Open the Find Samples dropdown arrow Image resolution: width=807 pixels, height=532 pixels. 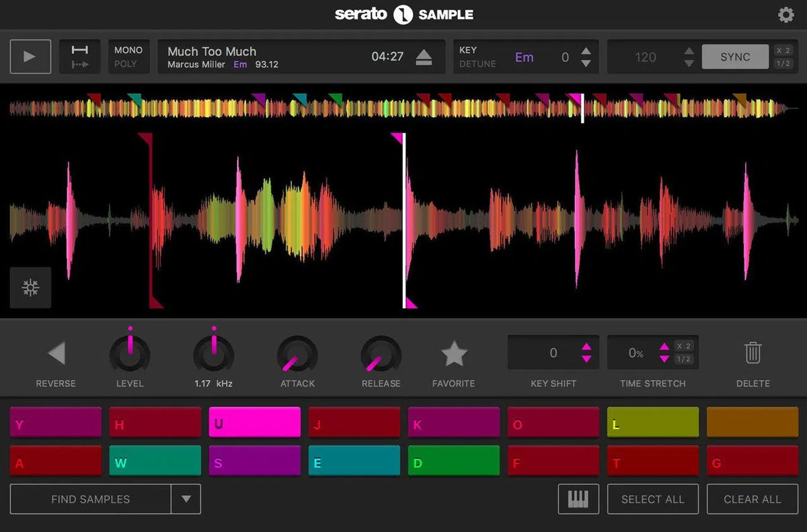[x=186, y=499]
